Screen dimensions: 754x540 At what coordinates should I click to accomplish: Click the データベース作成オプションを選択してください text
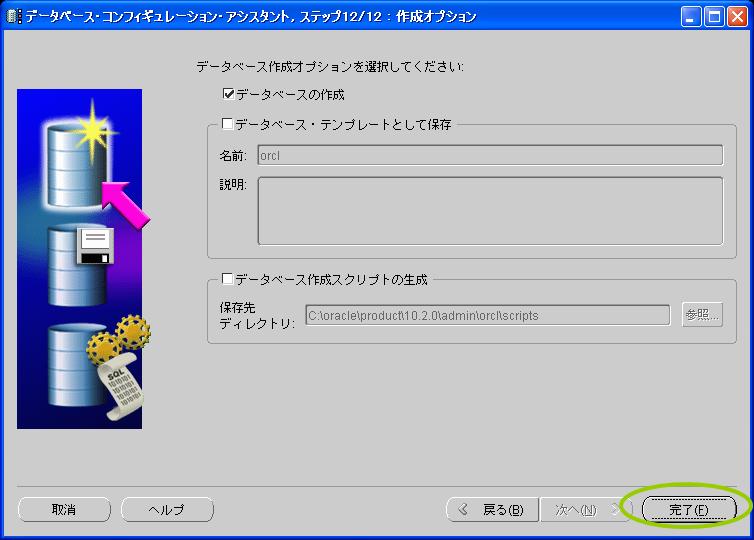[x=330, y=66]
